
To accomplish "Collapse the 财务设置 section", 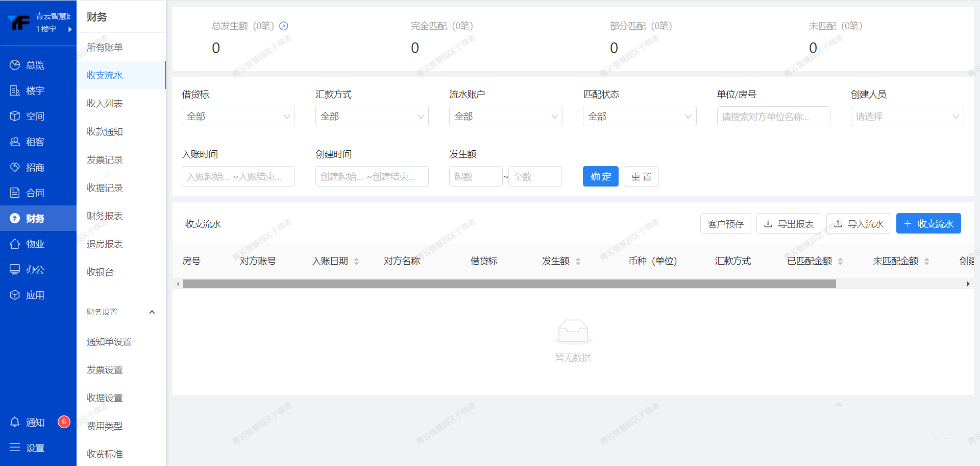I will point(152,312).
